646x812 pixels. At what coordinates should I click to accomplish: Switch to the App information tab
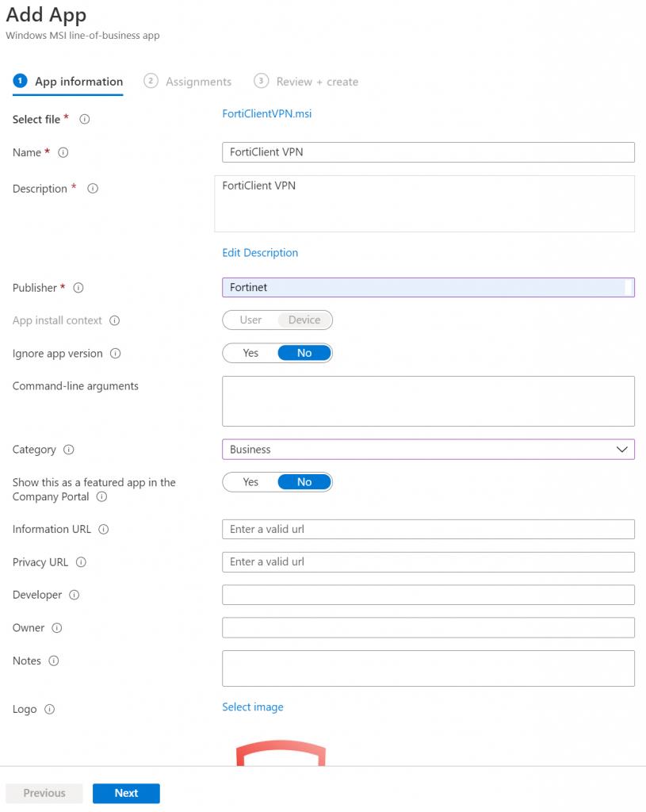pos(68,82)
